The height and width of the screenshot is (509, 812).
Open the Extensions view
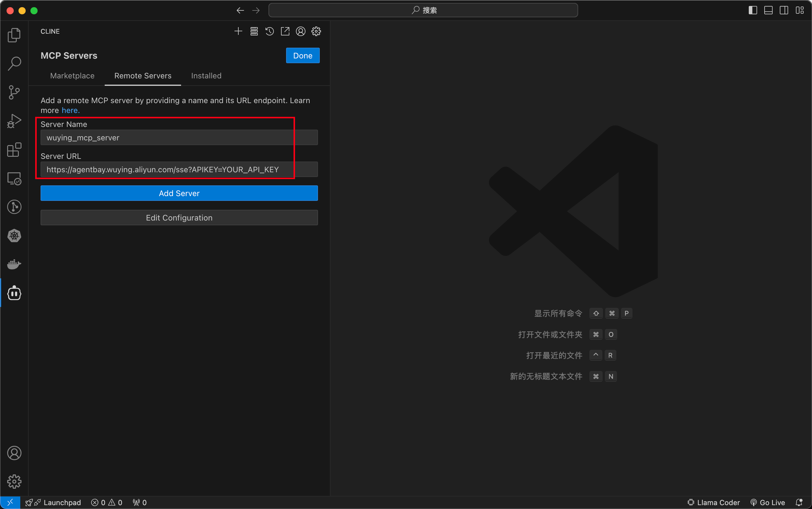(x=14, y=150)
